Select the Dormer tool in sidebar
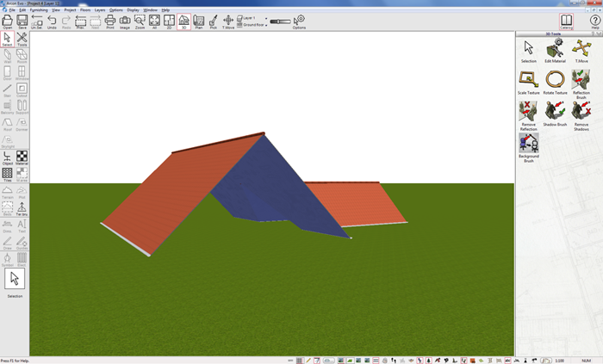Image resolution: width=603 pixels, height=364 pixels. [x=22, y=124]
